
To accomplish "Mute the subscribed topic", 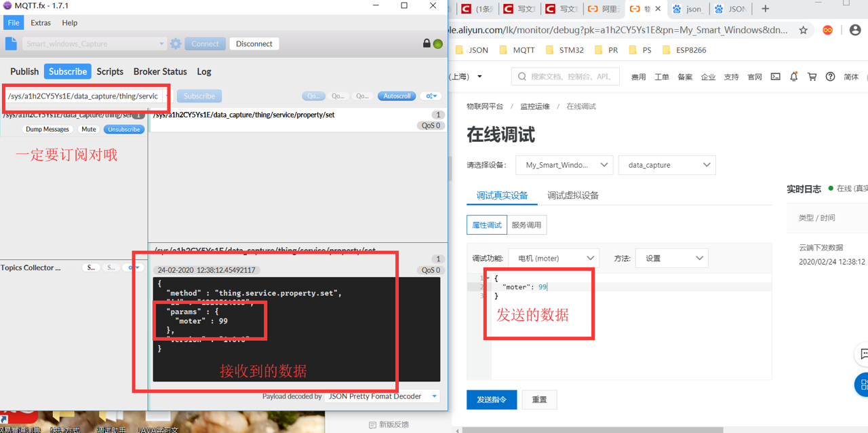I will [x=88, y=129].
